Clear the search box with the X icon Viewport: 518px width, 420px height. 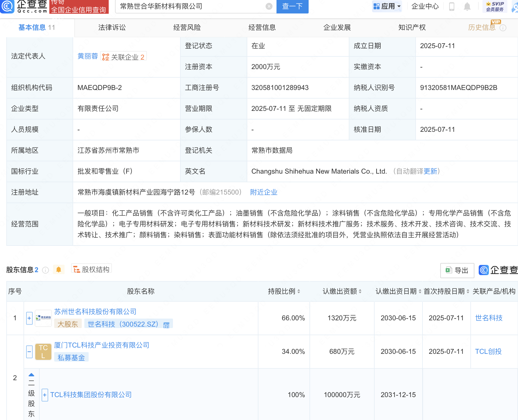[x=269, y=6]
